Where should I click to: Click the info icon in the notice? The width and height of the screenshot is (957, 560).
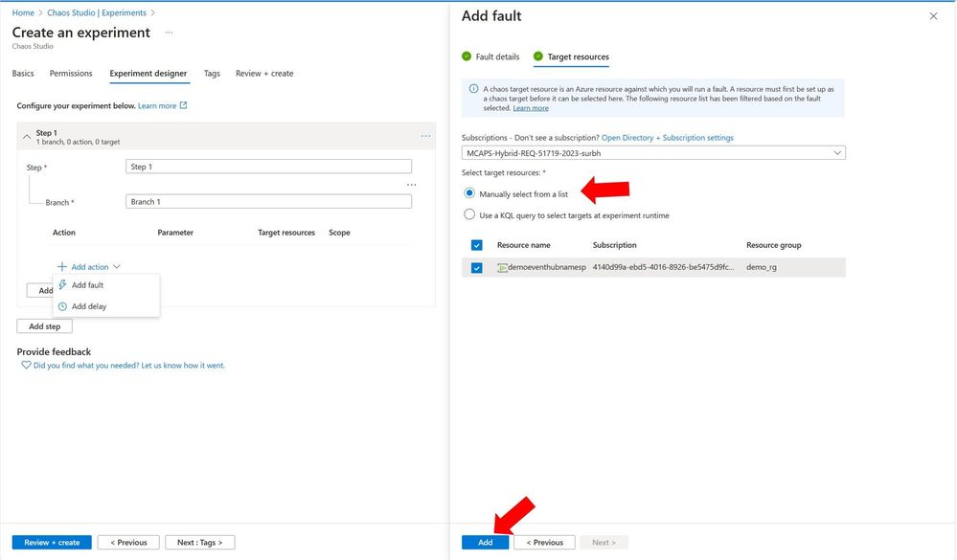pos(473,88)
